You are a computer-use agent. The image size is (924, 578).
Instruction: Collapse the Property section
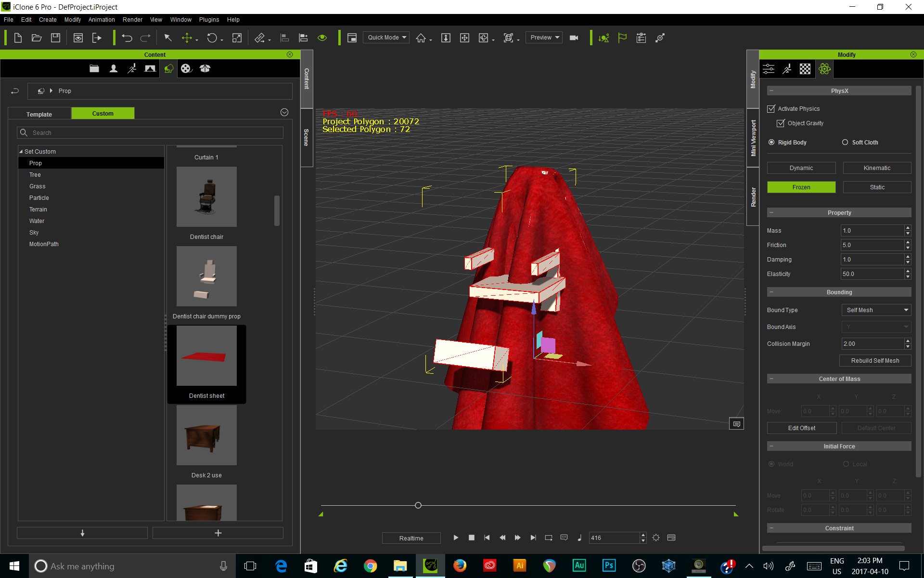[771, 213]
